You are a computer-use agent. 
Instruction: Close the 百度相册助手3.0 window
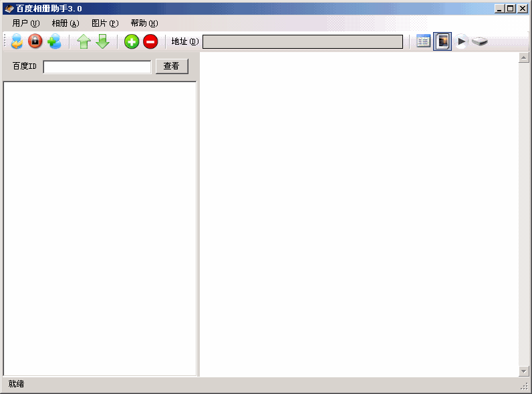[523, 9]
